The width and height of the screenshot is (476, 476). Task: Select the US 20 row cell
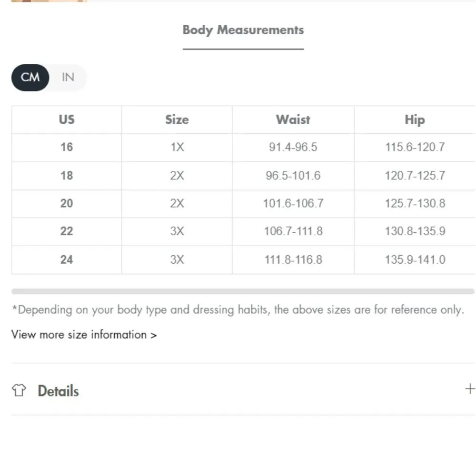click(x=67, y=204)
